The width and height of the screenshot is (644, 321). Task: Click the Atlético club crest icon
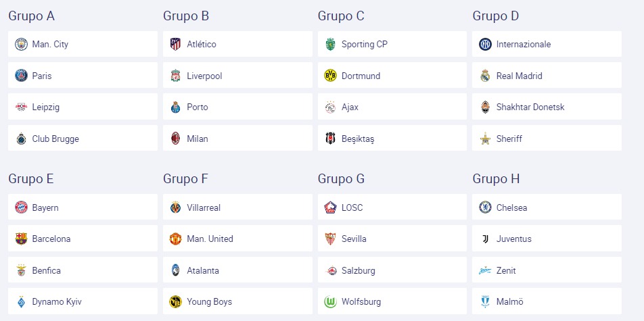point(176,44)
